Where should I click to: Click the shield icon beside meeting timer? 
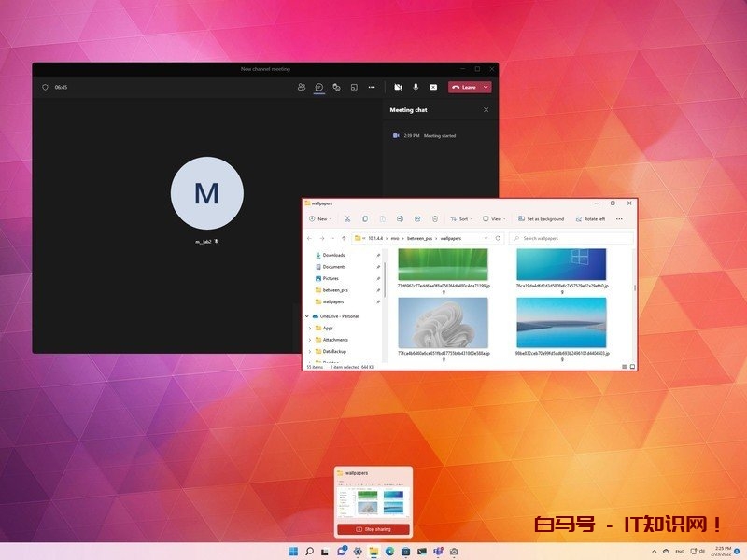[x=45, y=87]
